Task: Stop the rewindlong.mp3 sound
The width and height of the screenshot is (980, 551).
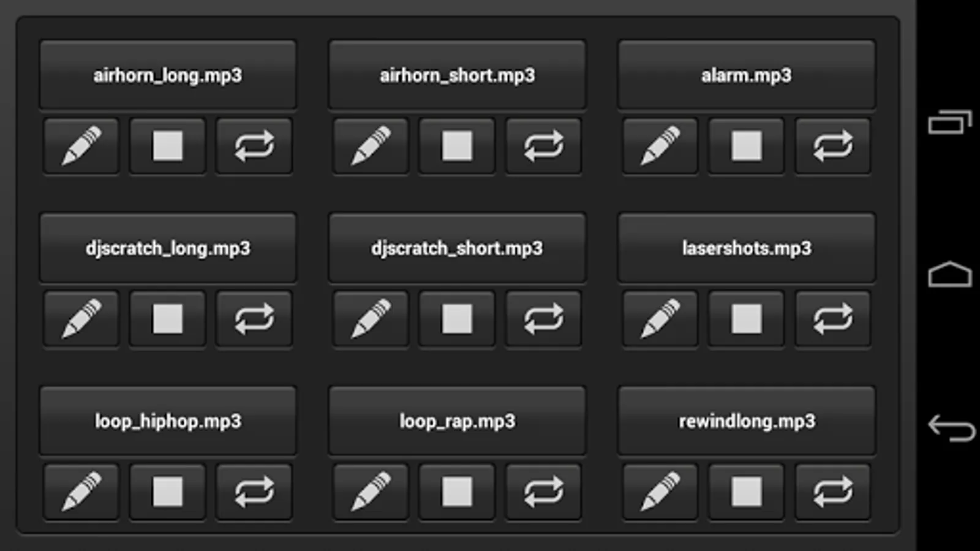Action: coord(747,492)
